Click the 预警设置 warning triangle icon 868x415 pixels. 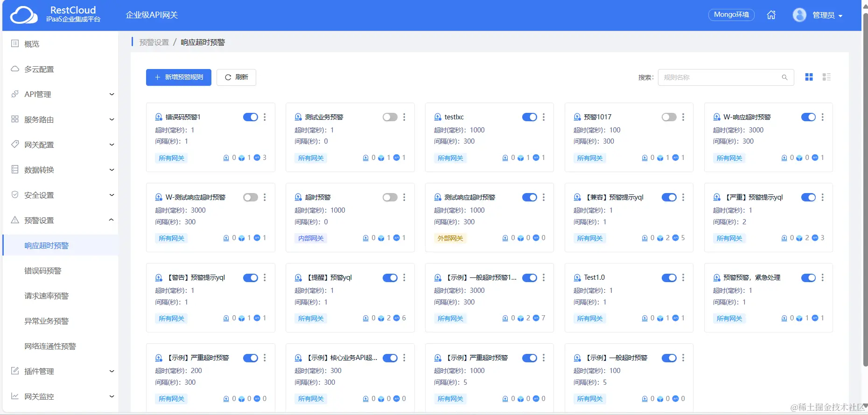click(x=15, y=220)
